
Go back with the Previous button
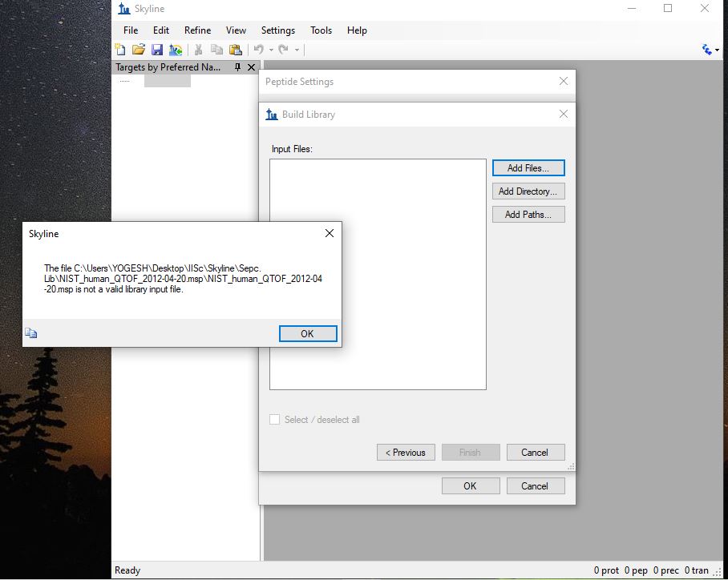(406, 453)
